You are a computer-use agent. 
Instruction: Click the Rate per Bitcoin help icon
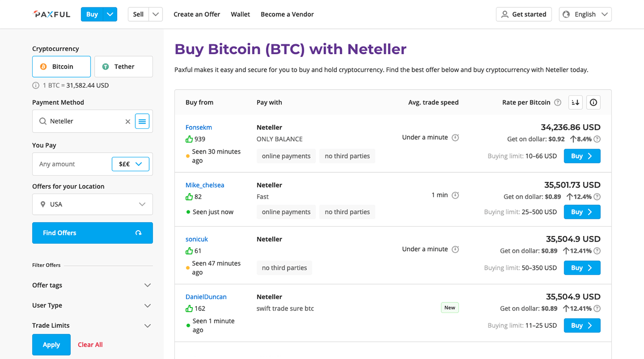point(558,103)
